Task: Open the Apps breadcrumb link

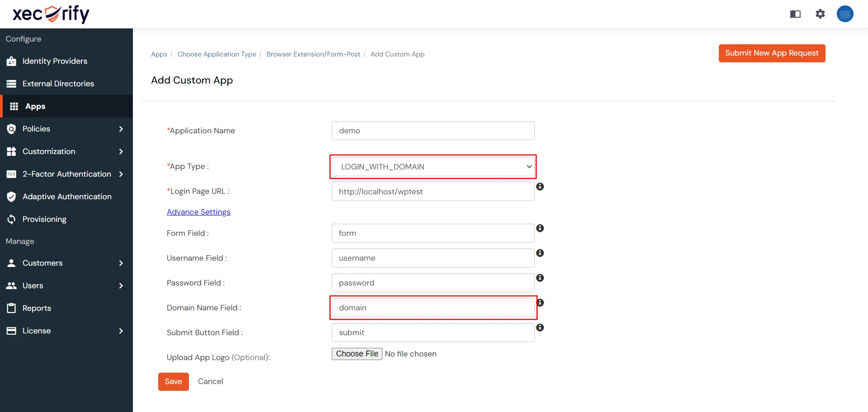Action: (159, 54)
